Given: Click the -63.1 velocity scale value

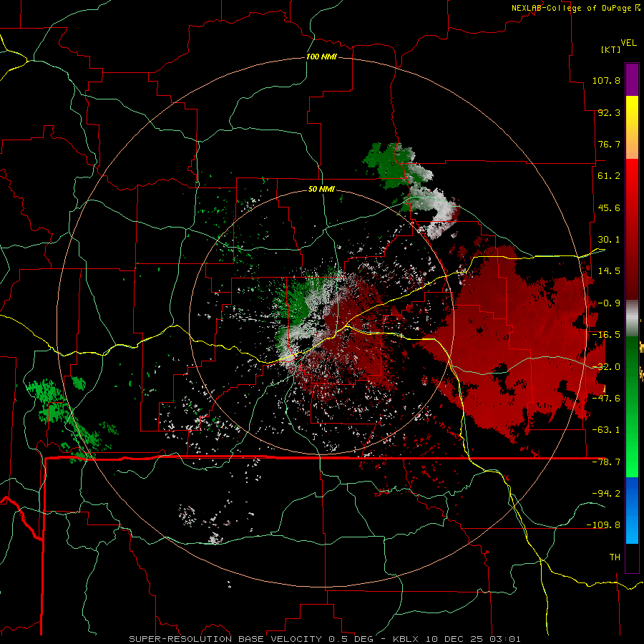Looking at the screenshot, I should pos(606,430).
